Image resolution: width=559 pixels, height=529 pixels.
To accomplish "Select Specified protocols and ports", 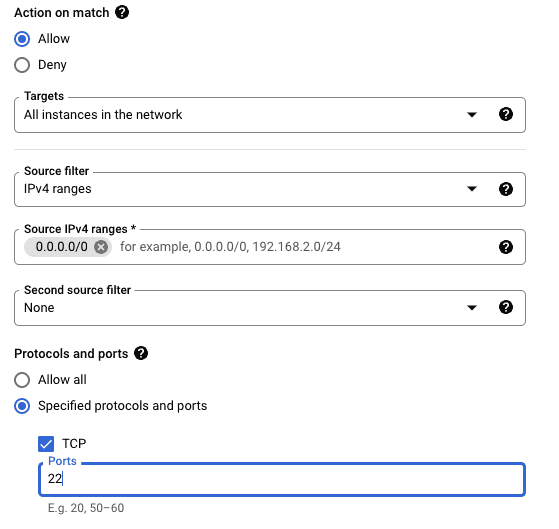I will [x=22, y=406].
